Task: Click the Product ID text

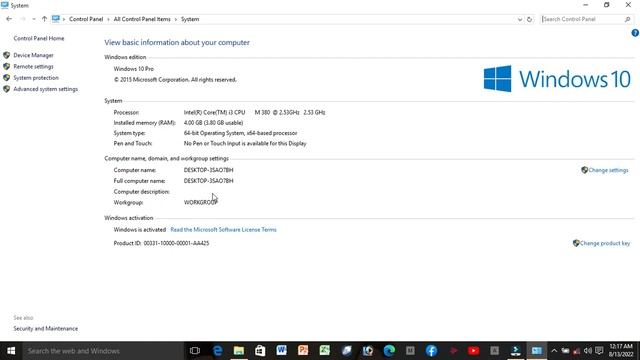Action: pos(161,243)
